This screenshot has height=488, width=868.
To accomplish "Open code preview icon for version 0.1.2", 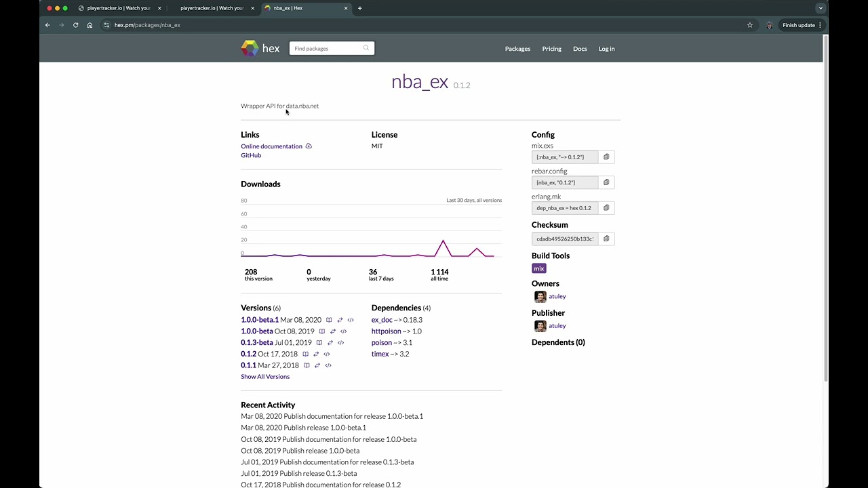I will pos(327,354).
